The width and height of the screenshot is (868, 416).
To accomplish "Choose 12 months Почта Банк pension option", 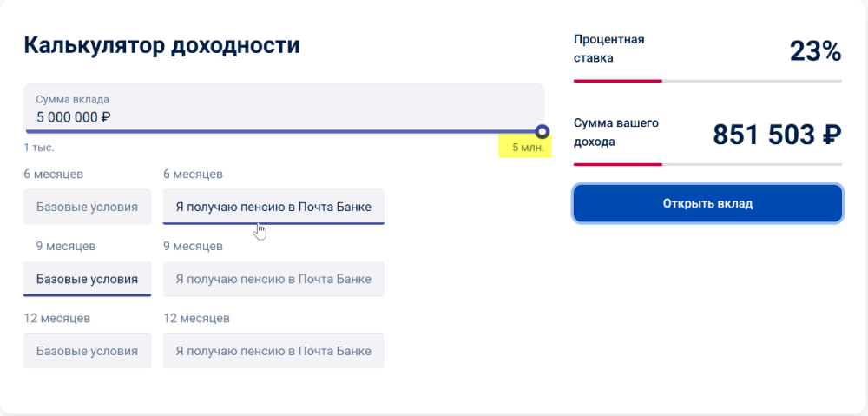I will click(273, 351).
